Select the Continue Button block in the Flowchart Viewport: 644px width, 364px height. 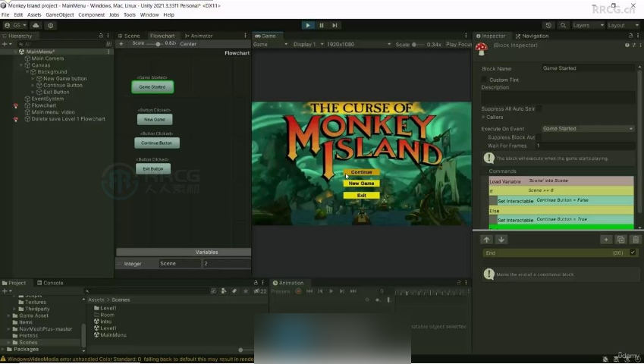pos(156,143)
